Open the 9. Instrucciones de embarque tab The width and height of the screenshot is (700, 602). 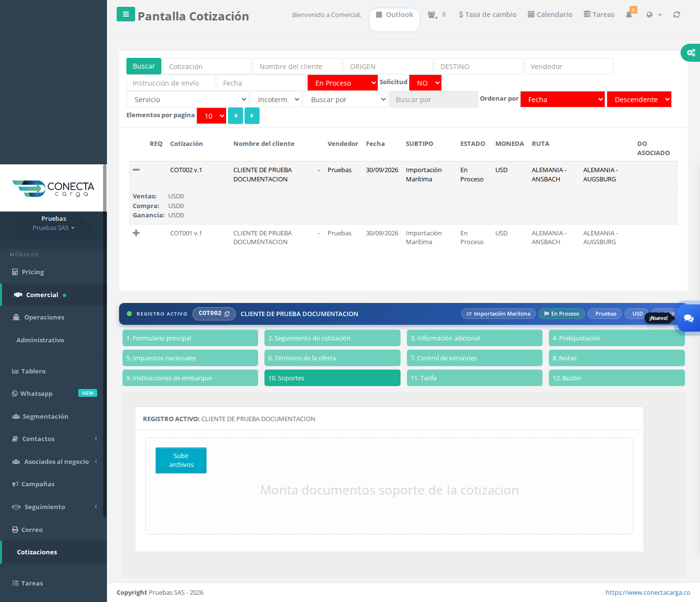pyautogui.click(x=190, y=378)
